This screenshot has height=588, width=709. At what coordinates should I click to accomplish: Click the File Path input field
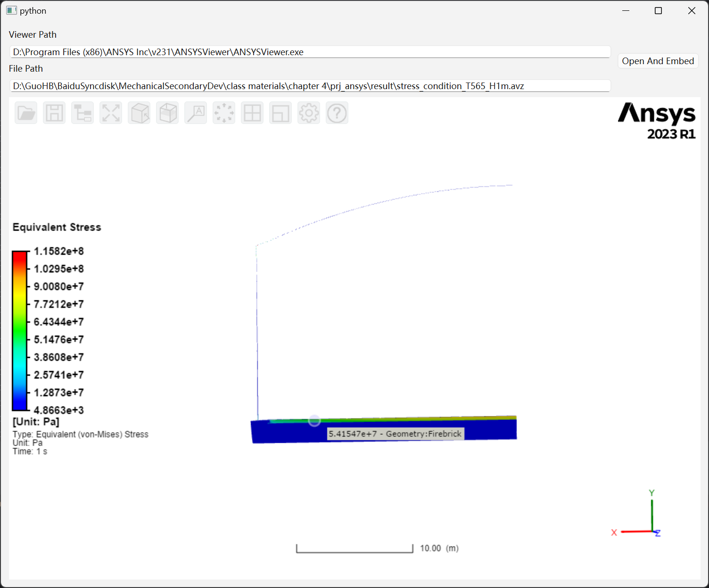310,86
